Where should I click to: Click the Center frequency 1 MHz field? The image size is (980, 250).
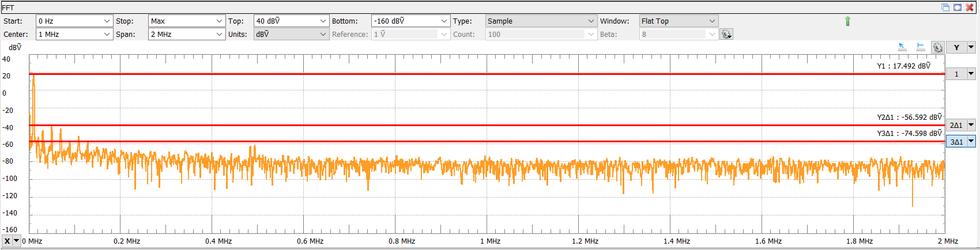(69, 35)
